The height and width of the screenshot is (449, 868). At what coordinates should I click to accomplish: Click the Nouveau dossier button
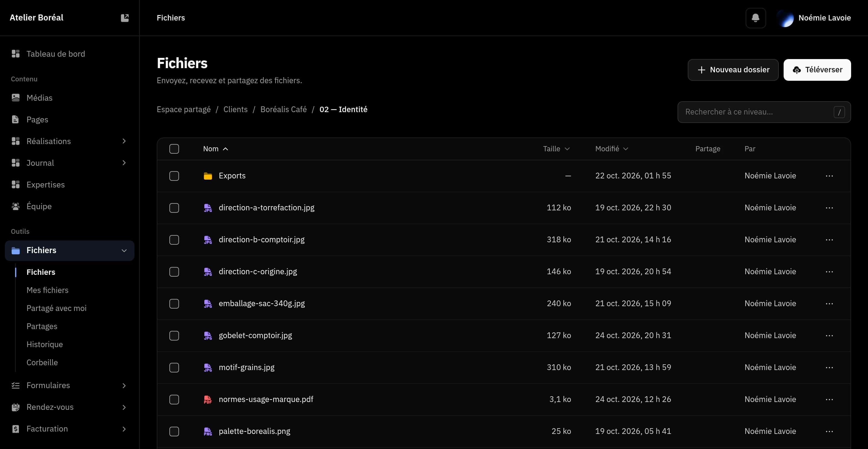point(733,70)
